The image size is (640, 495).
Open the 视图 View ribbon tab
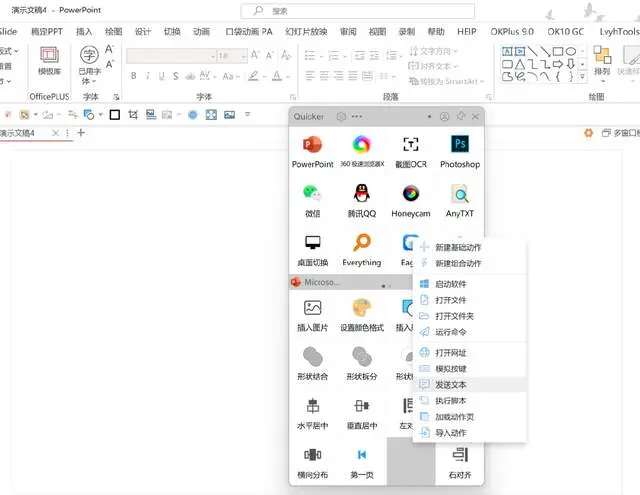coord(377,32)
